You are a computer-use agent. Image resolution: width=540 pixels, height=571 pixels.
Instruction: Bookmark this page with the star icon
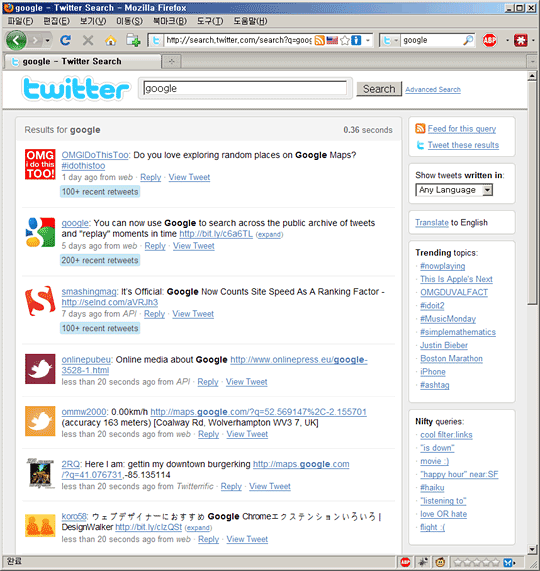coord(345,40)
